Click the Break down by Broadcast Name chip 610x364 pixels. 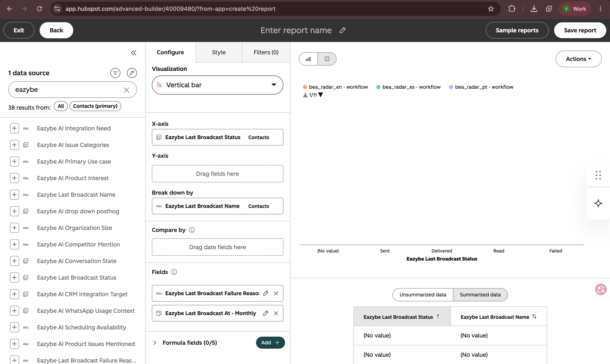[217, 206]
